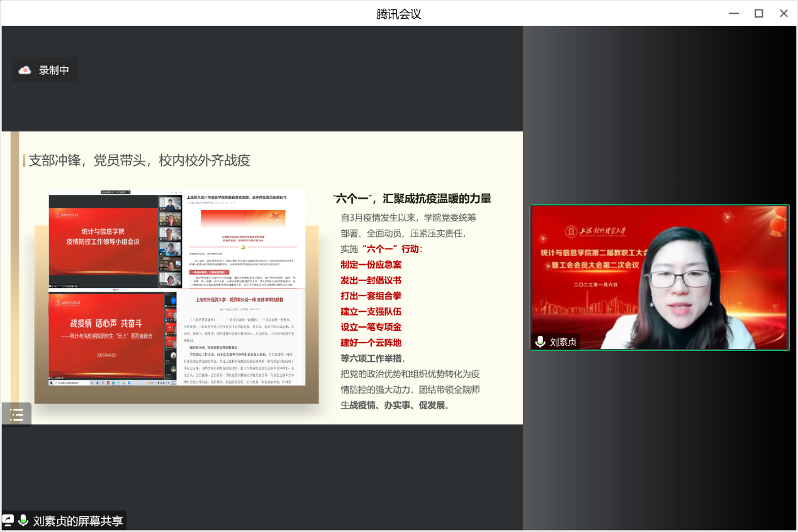Click the 录制中 recording status label
Viewport: 798px width, 532px height.
[x=54, y=70]
